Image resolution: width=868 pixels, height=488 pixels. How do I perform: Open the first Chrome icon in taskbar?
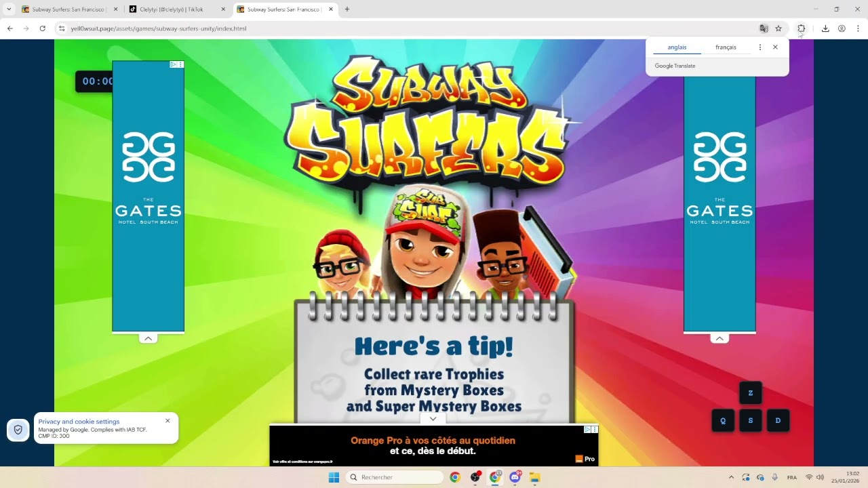coord(454,477)
